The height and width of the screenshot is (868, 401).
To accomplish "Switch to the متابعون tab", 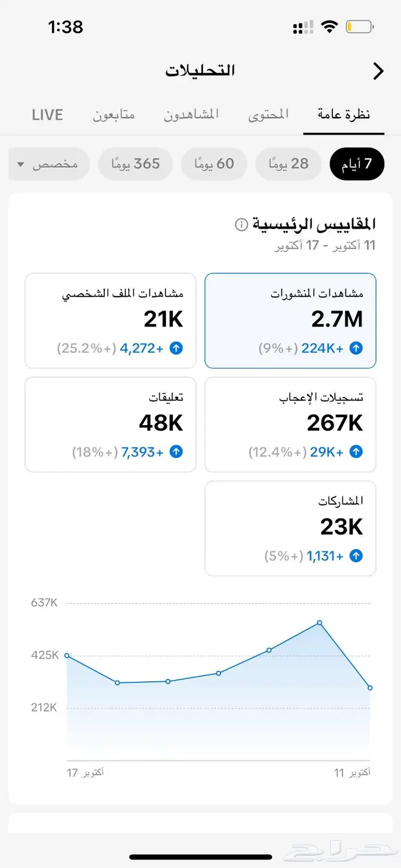I will click(x=113, y=114).
